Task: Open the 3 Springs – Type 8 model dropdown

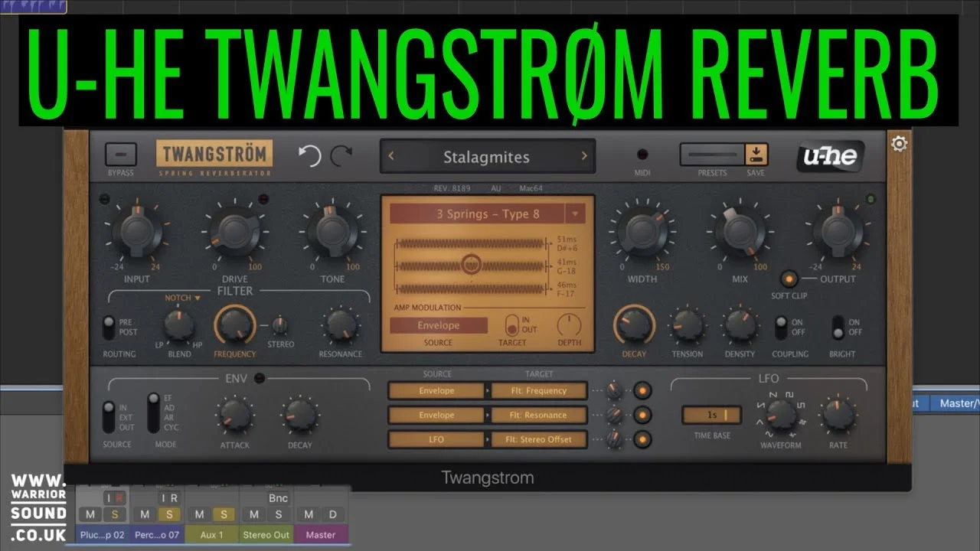Action: tap(488, 214)
